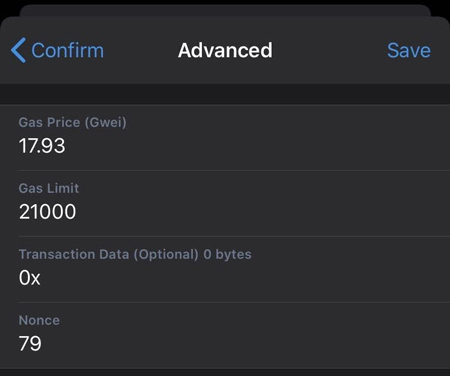Tap empty space right of nonce 79
Screen dimensions: 450x376
pos(247,344)
